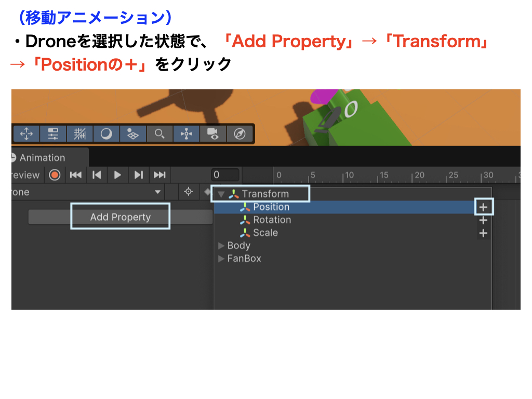Click the compass orientation overlay icon

pyautogui.click(x=240, y=134)
